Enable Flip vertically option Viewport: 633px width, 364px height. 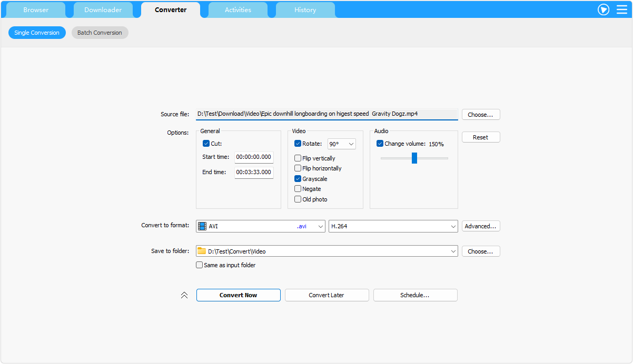298,158
